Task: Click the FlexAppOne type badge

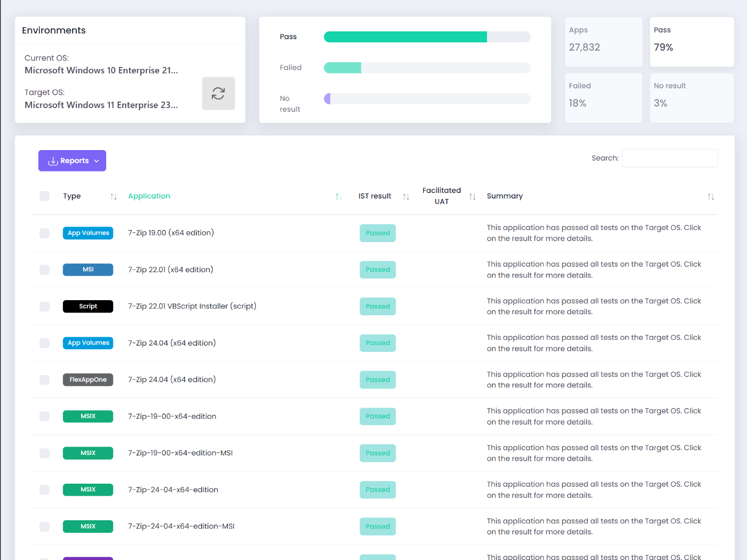Action: point(88,380)
